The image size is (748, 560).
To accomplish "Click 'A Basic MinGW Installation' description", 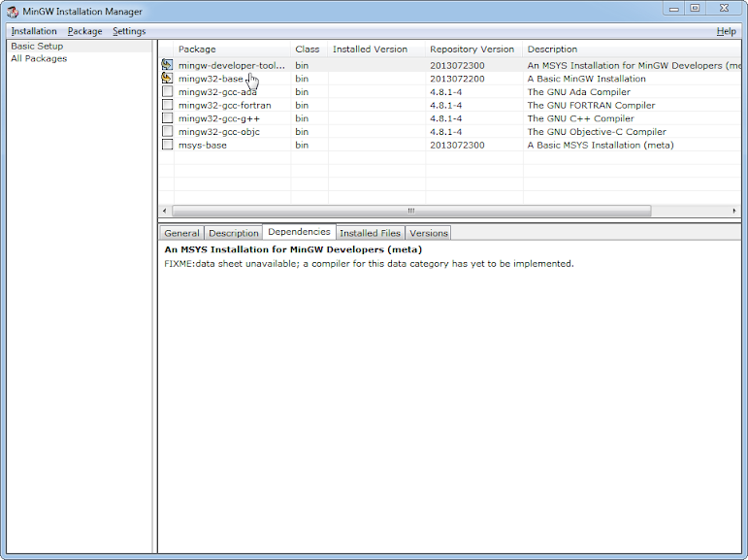I will [586, 79].
